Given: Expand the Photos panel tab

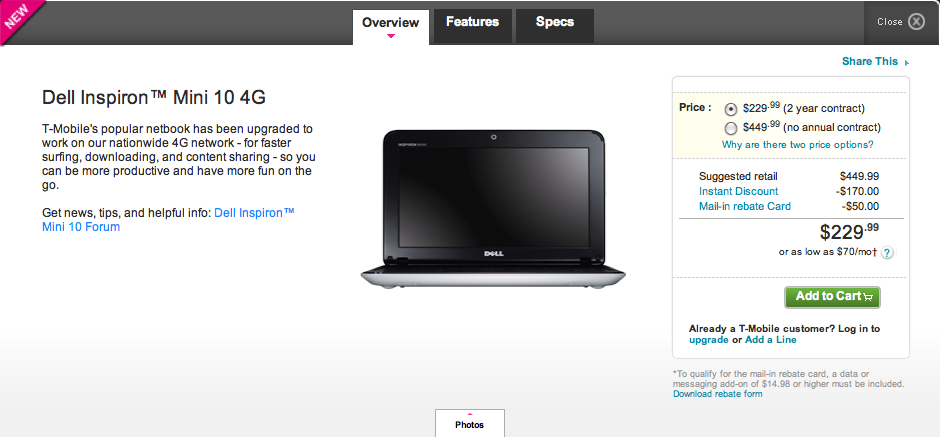Looking at the screenshot, I should tap(469, 423).
